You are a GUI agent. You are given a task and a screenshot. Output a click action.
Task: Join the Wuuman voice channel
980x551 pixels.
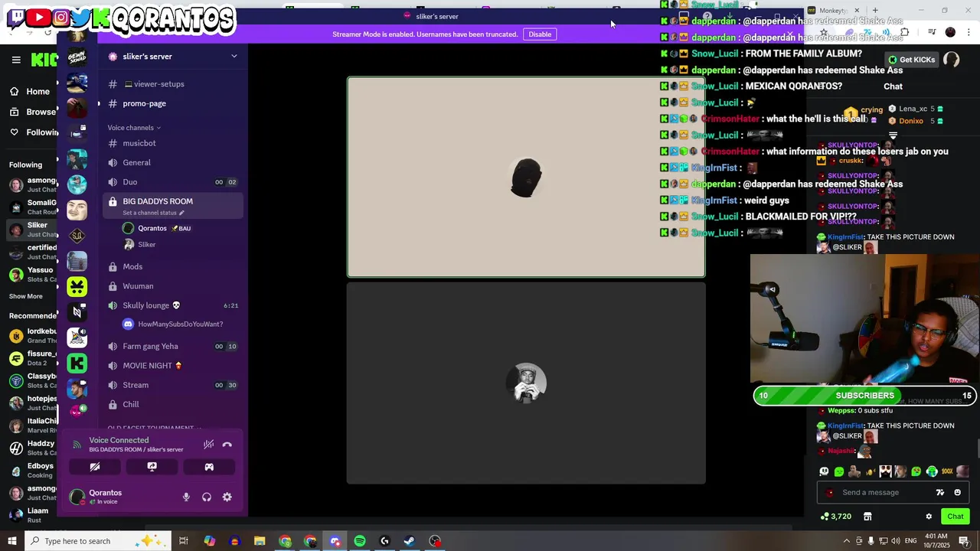click(x=173, y=286)
